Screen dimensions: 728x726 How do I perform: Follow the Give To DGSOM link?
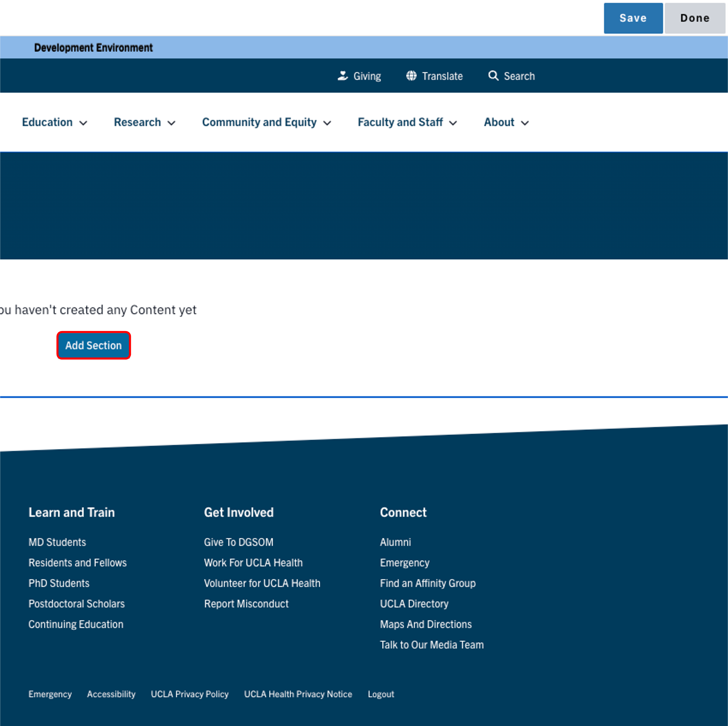[x=238, y=542]
